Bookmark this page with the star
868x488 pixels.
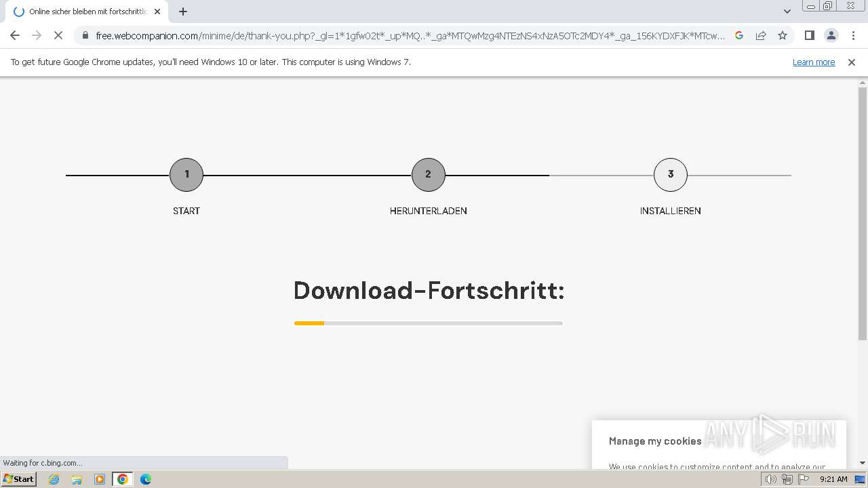point(783,35)
